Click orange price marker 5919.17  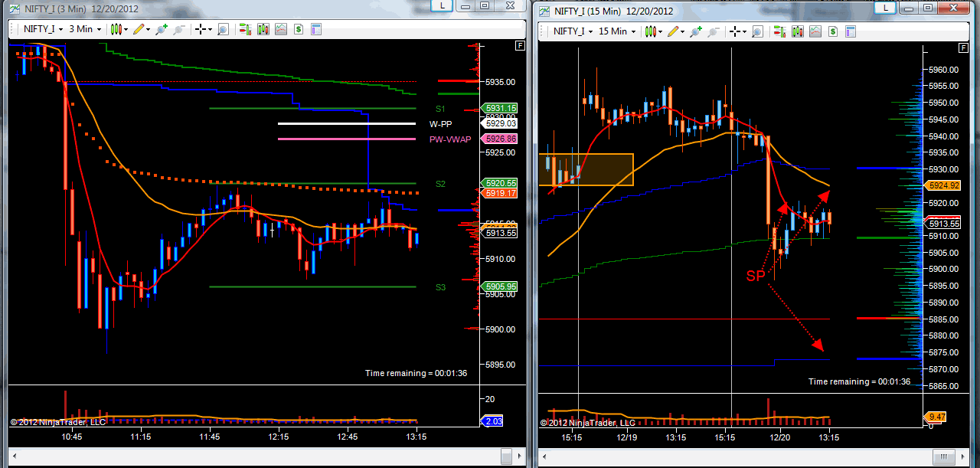pos(498,193)
